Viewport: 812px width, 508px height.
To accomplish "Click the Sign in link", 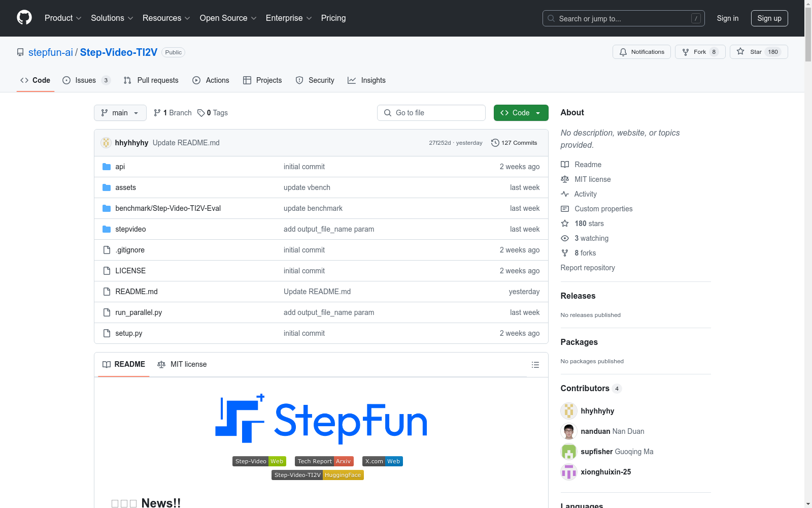I will point(728,18).
